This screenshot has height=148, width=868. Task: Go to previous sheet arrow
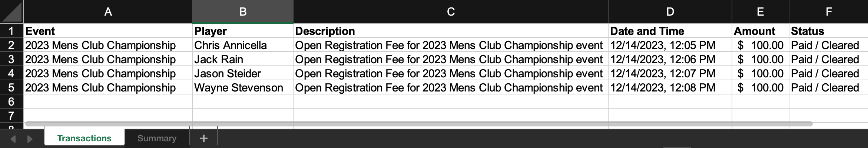point(13,139)
